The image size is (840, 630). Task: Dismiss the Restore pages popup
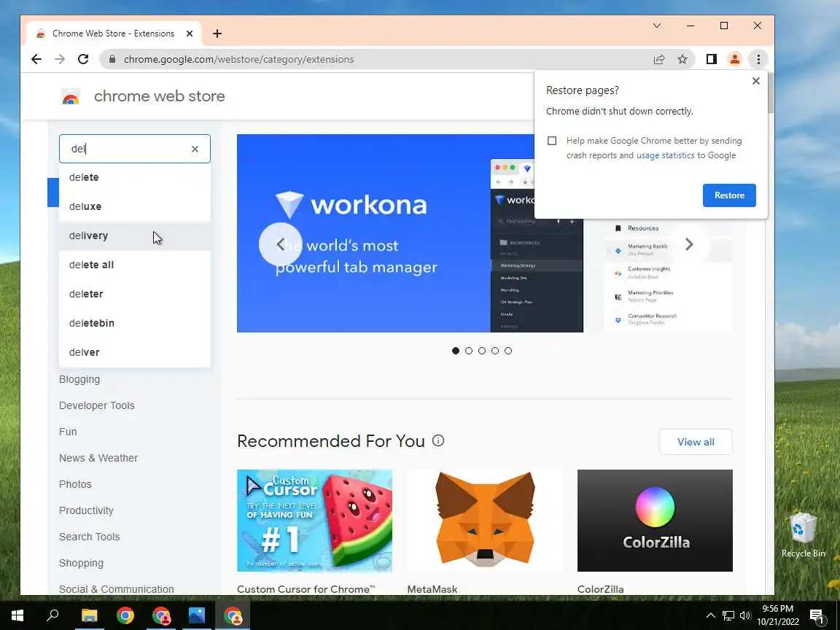point(756,81)
